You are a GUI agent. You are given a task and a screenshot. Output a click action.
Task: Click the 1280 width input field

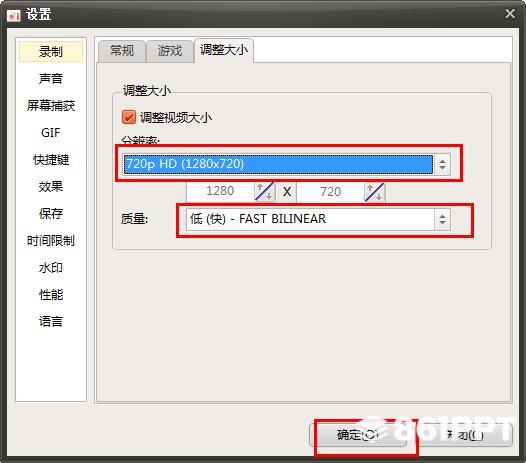220,191
